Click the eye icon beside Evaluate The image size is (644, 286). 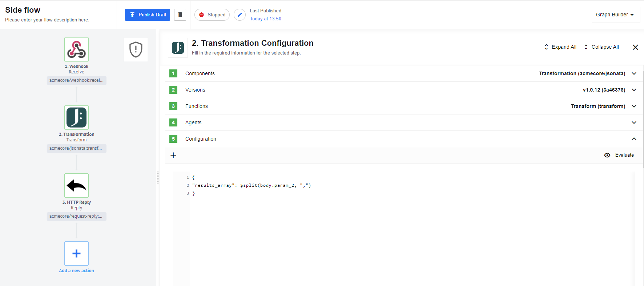point(607,155)
